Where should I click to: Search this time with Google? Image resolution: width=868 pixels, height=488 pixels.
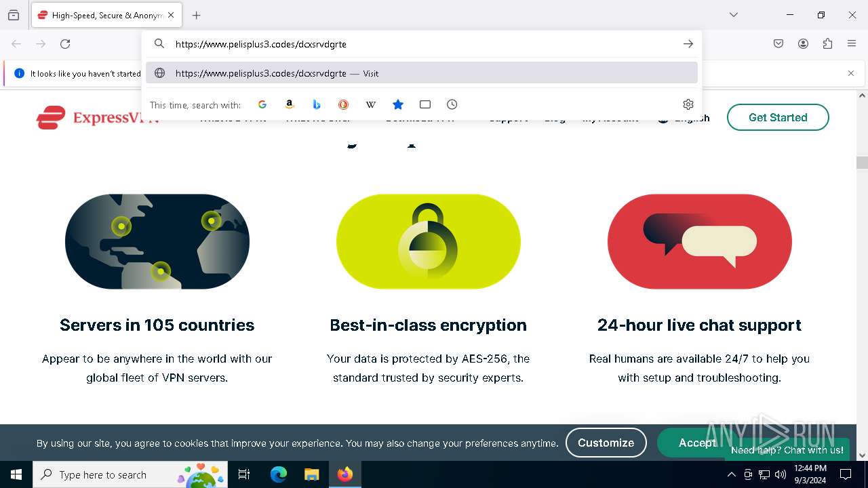262,104
